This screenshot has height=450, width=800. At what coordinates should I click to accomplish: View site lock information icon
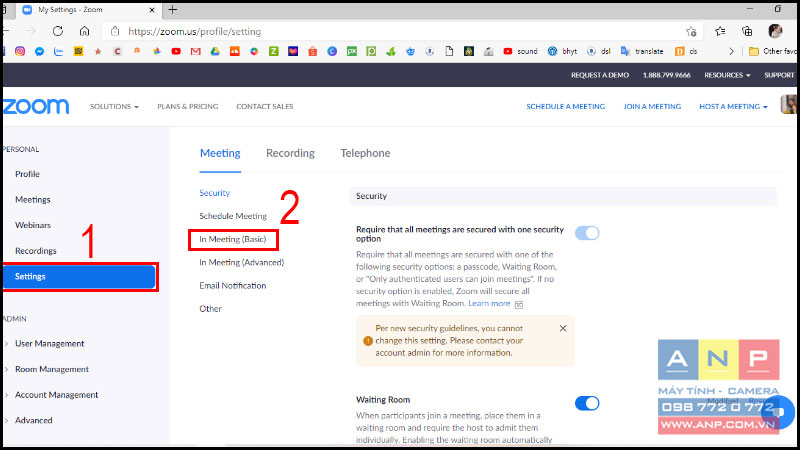click(115, 31)
